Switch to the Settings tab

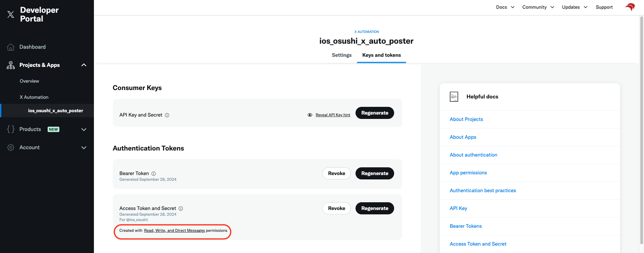341,55
